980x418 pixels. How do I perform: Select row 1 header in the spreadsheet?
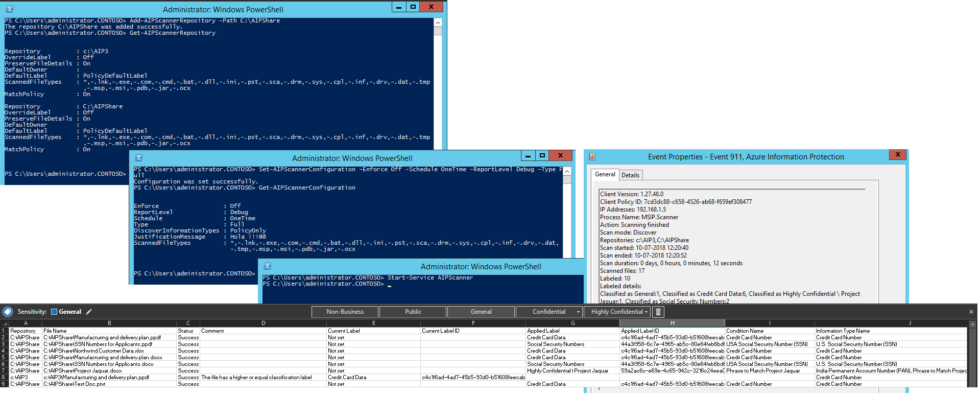[4, 331]
